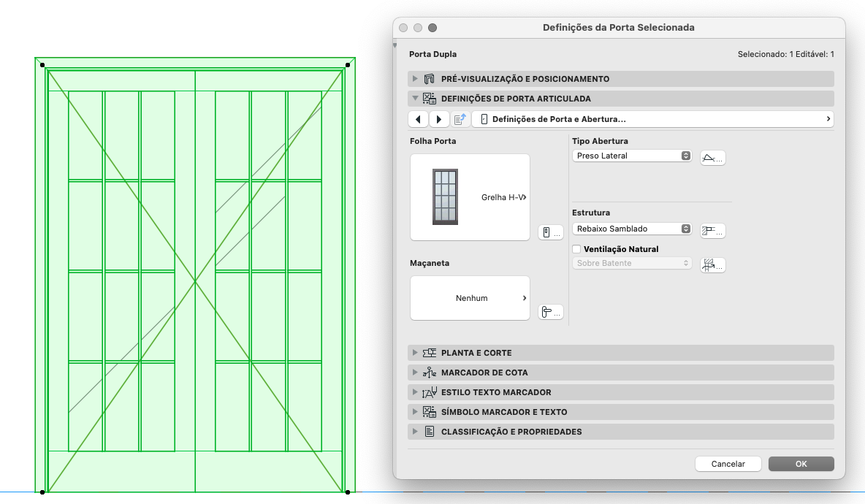Open the Tipo Abertura dropdown Preso Lateral

[632, 156]
